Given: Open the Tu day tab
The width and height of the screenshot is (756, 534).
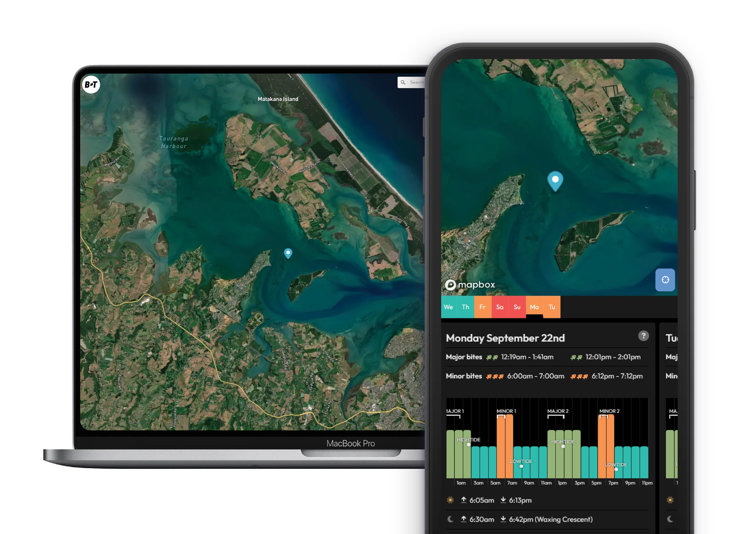Looking at the screenshot, I should [552, 307].
